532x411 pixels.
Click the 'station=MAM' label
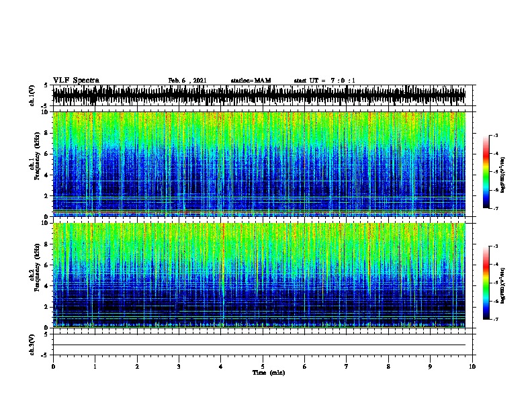pyautogui.click(x=251, y=81)
